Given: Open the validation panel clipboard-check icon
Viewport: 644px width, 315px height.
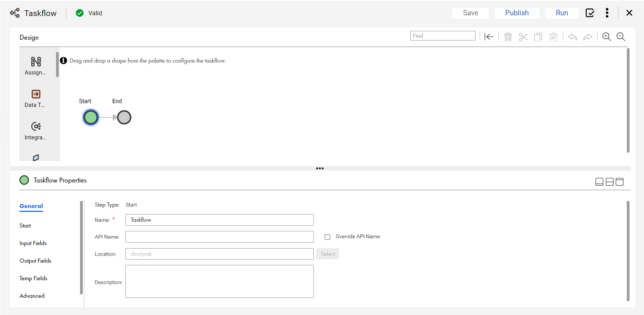Looking at the screenshot, I should click(x=590, y=13).
